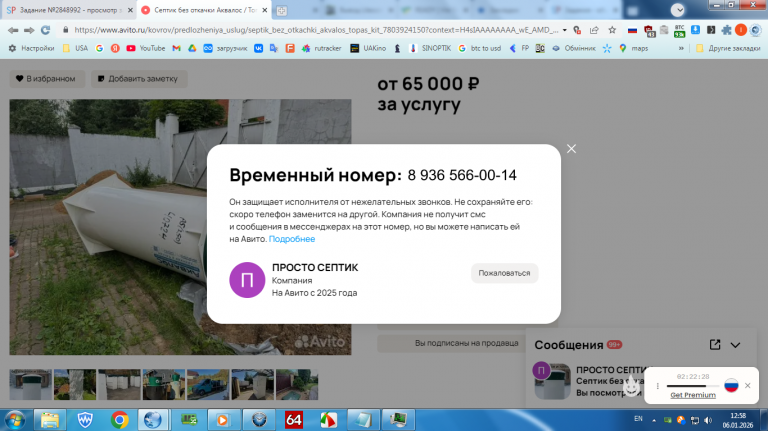Click the В избранном heart button
Image resolution: width=768 pixels, height=431 pixels.
[x=47, y=79]
